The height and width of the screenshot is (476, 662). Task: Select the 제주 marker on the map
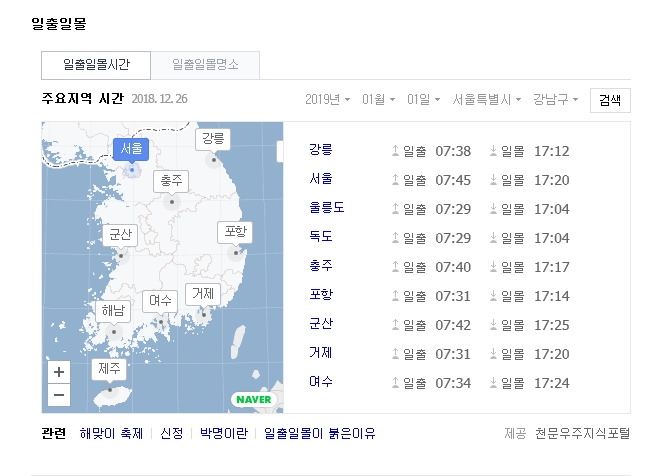pyautogui.click(x=109, y=369)
